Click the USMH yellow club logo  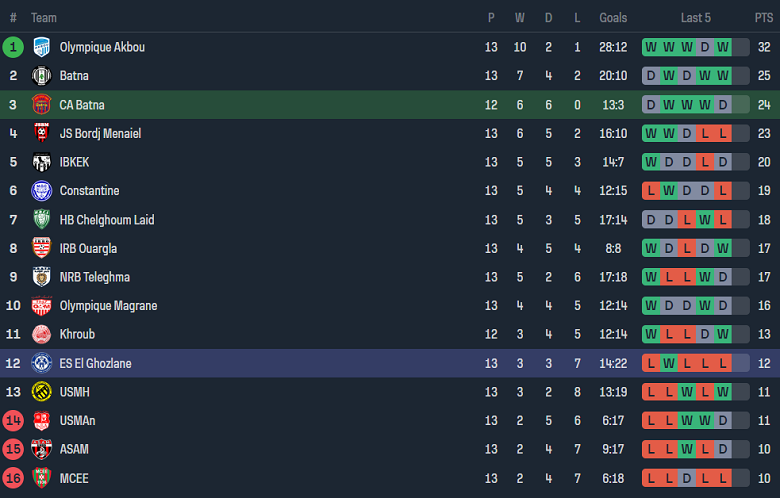point(41,392)
